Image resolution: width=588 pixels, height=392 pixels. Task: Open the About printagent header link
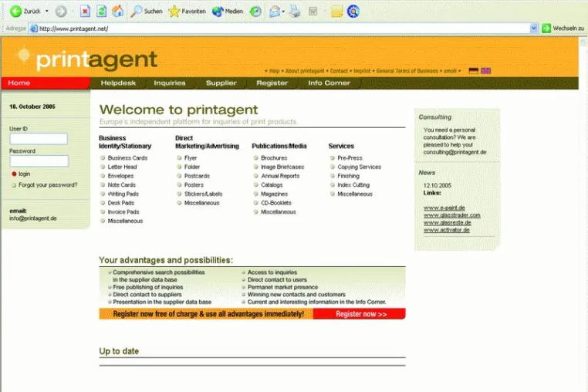(305, 71)
